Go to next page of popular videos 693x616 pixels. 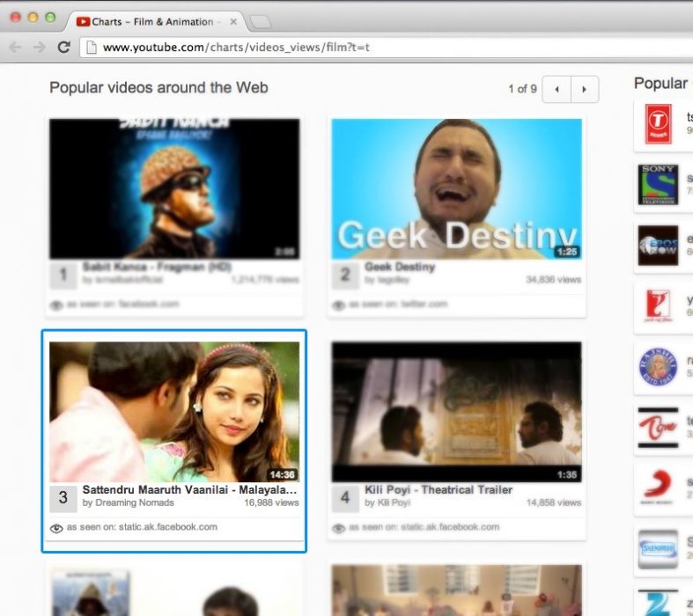[585, 89]
